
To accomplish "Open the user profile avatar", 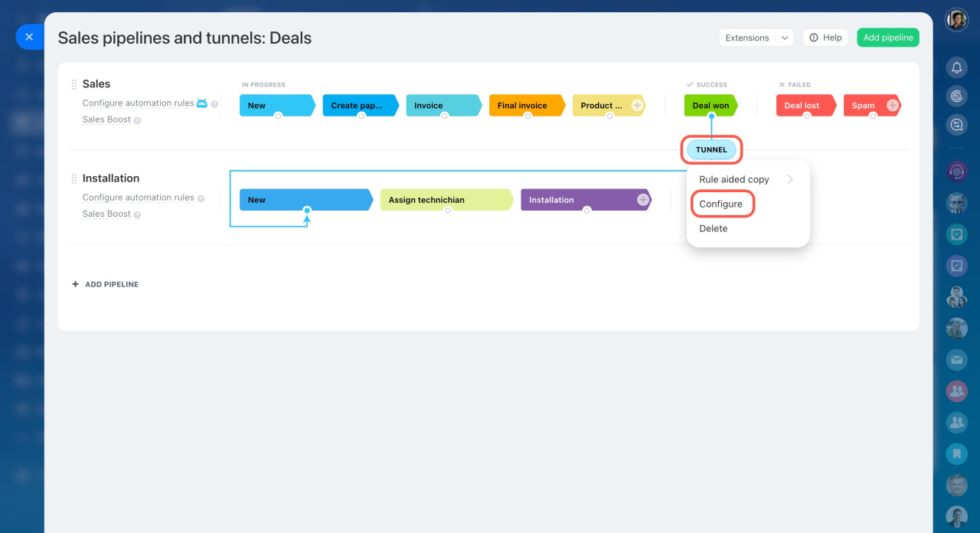I will tap(956, 20).
